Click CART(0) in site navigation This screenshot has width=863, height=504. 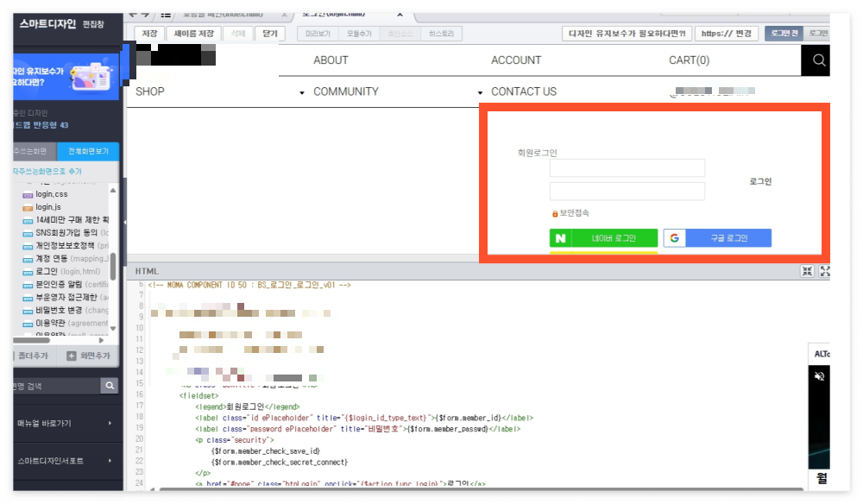tap(689, 60)
